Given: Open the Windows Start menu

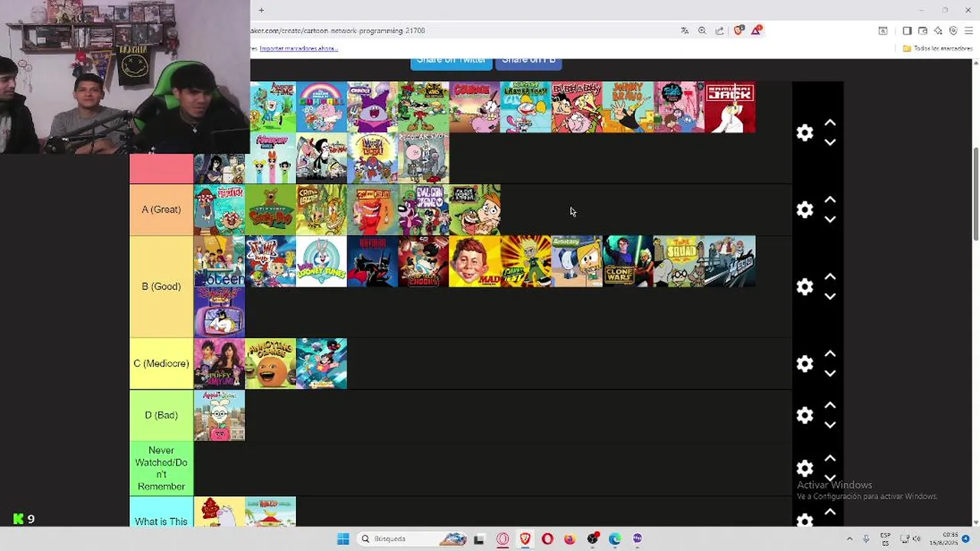Looking at the screenshot, I should (343, 539).
